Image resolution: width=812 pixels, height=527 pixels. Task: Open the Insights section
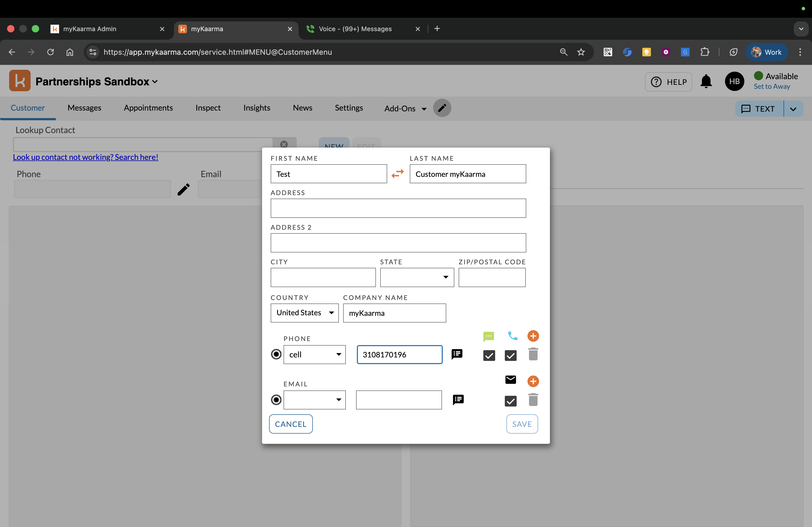point(256,108)
